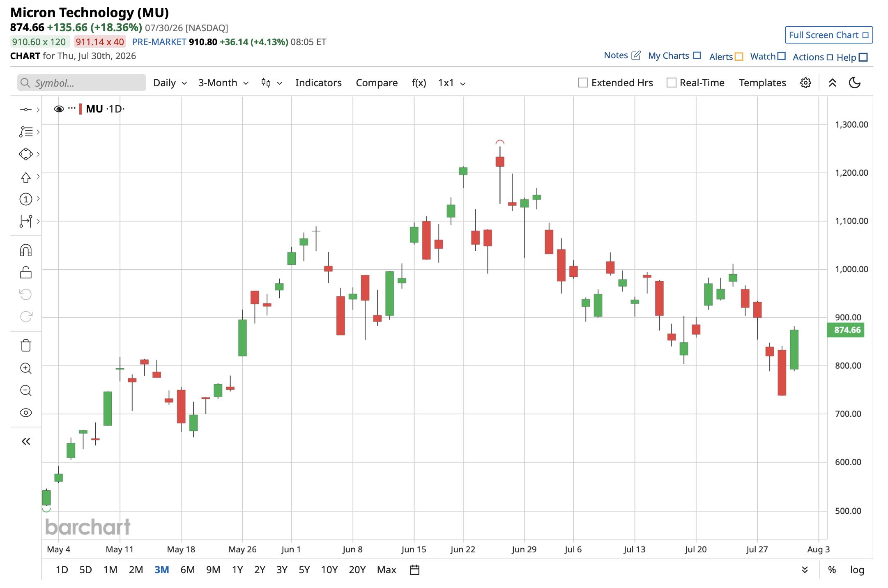Open the annotation list tool
This screenshot has height=588, width=888.
(x=25, y=132)
